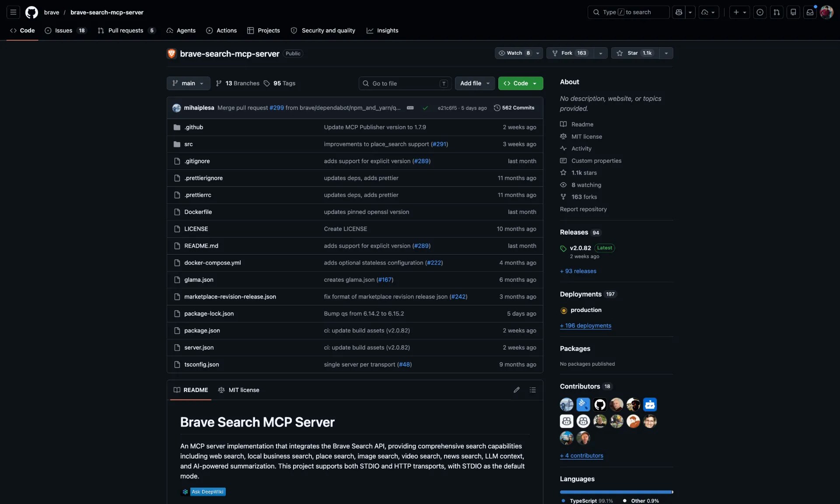Image resolution: width=840 pixels, height=504 pixels.
Task: Click the Ask DeepWiki badge
Action: coord(203,492)
